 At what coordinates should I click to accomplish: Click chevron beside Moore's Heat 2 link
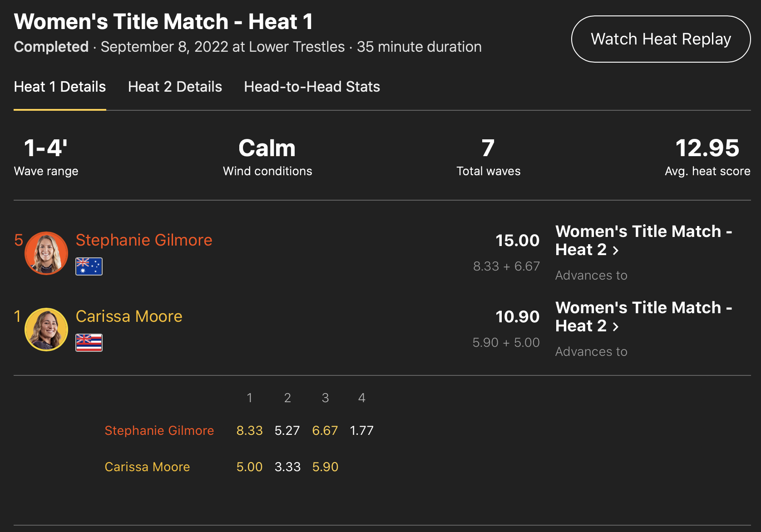click(x=616, y=326)
